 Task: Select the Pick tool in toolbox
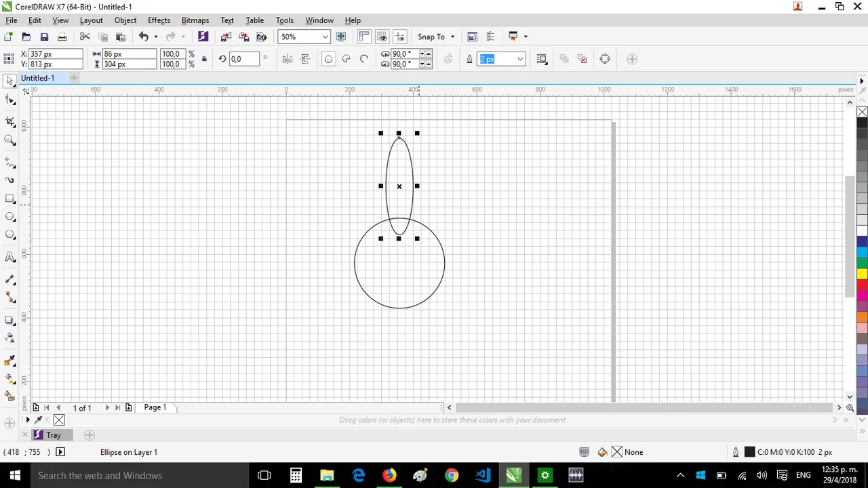10,81
